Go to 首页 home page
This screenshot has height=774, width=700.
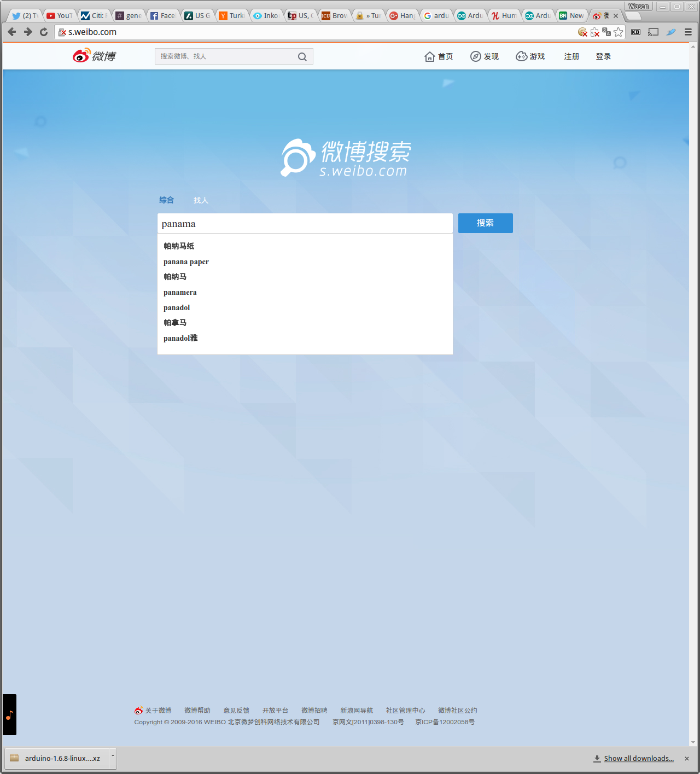coord(439,56)
